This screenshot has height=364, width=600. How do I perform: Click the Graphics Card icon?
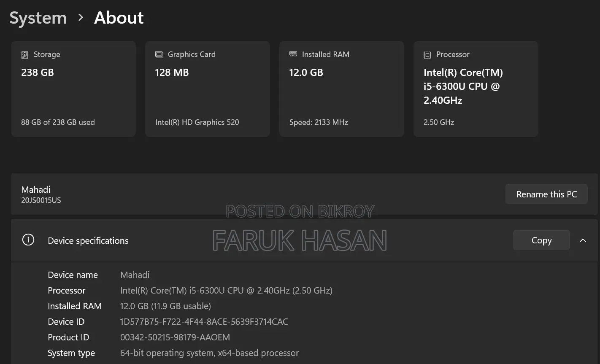(x=159, y=54)
